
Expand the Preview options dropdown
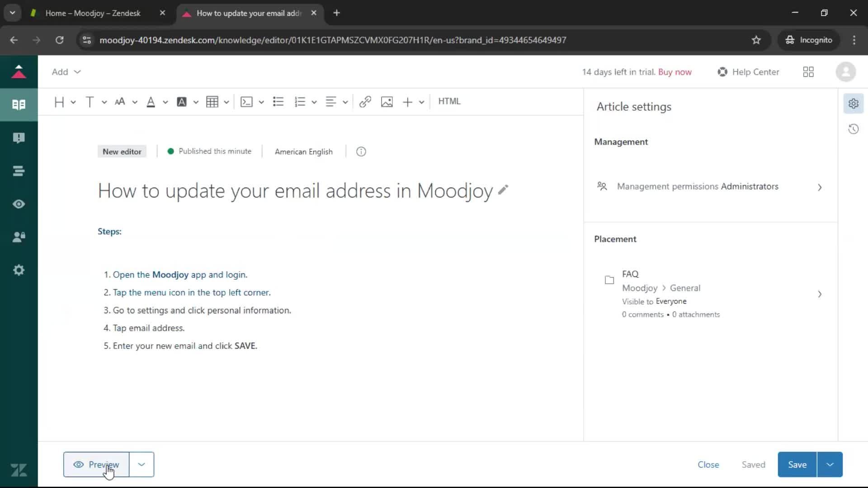142,465
